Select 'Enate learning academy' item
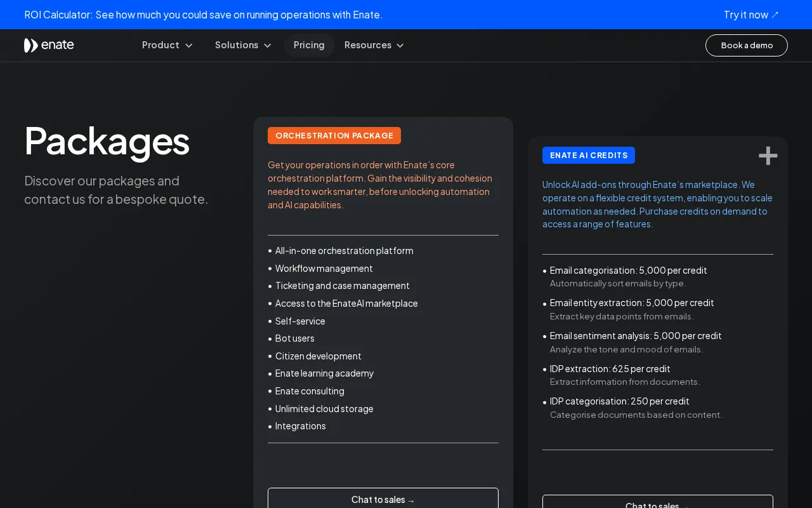Screen dimensions: 812x508 point(324,373)
